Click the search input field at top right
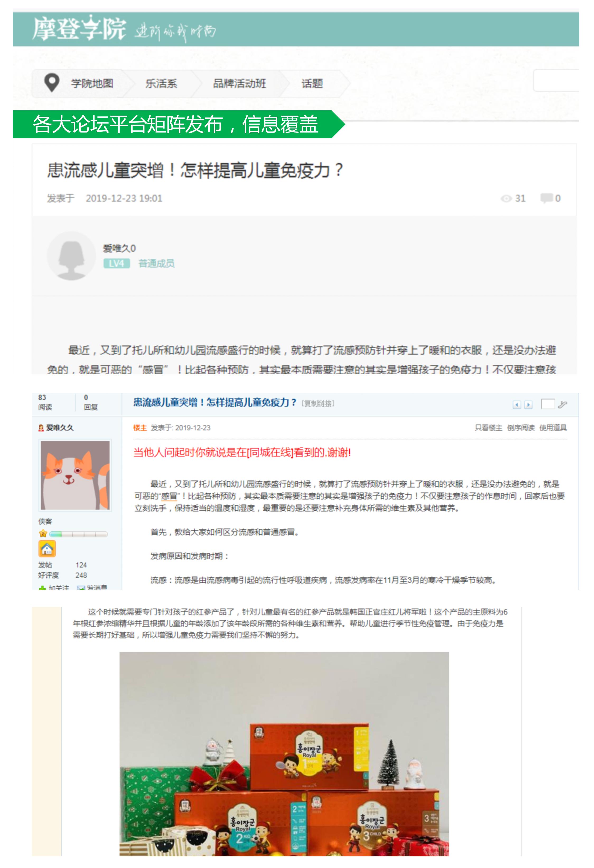The width and height of the screenshot is (594, 868). click(556, 80)
